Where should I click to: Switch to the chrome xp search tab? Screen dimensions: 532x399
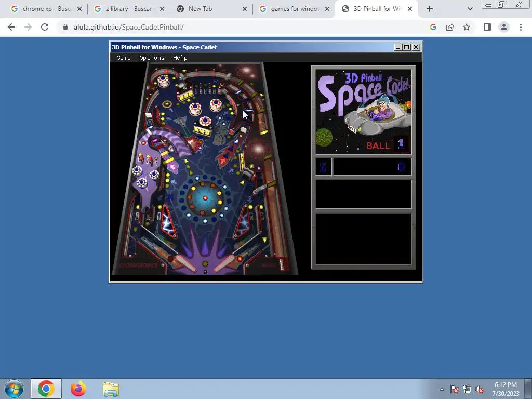(x=46, y=9)
